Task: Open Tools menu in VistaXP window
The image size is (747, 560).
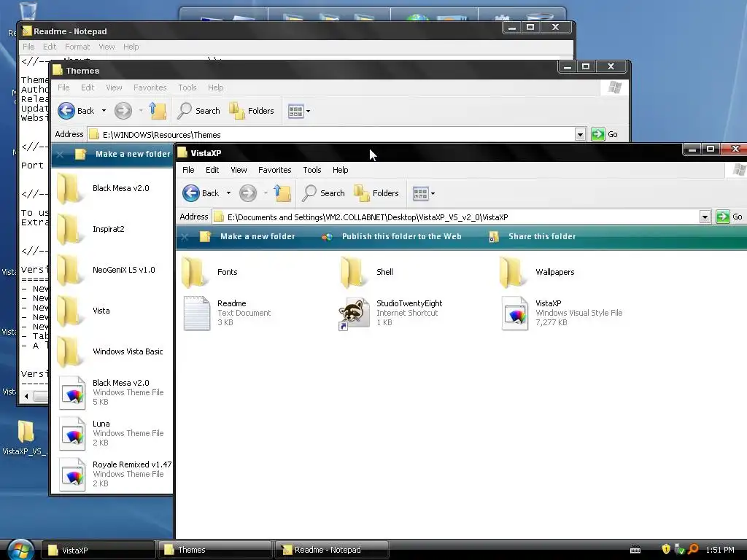Action: coord(312,170)
